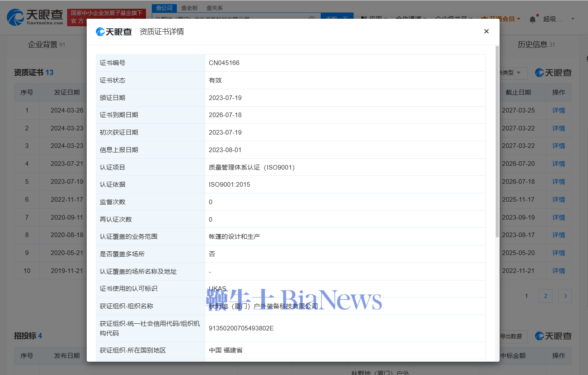
Task: Select page 1 in pagination
Action: [526, 296]
